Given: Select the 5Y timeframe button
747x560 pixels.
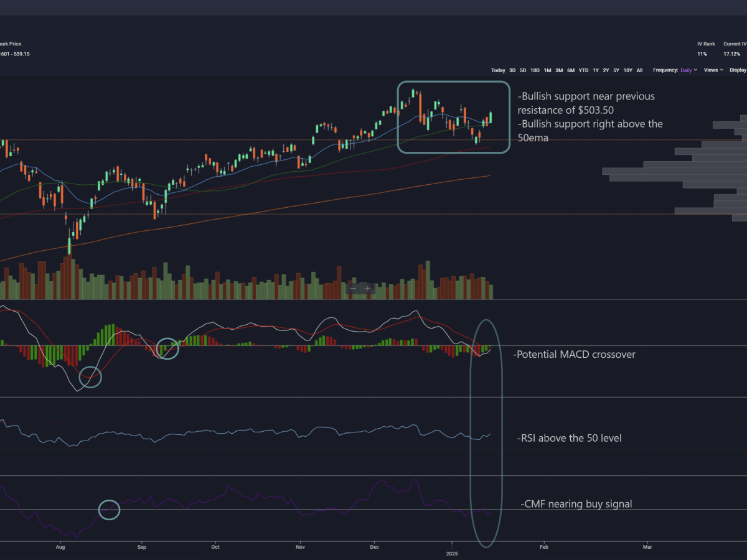Looking at the screenshot, I should coord(616,70).
